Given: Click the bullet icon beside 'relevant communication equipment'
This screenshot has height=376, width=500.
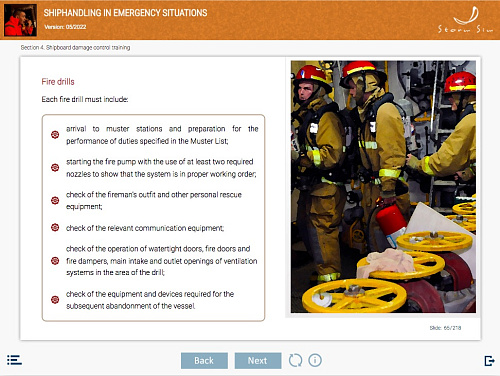Looking at the screenshot, I should [55, 227].
